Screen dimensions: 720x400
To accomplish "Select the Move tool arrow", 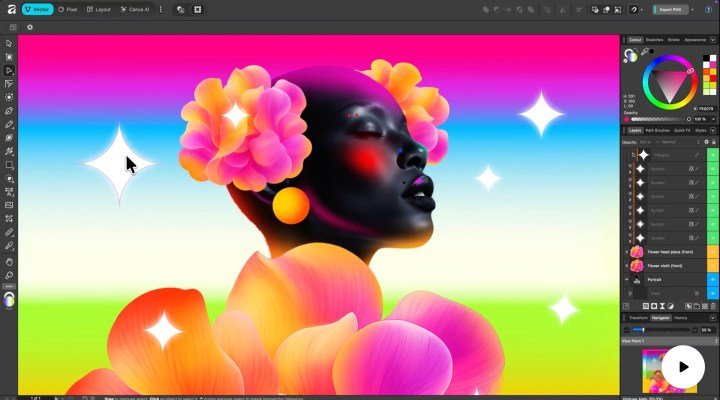I will tap(9, 44).
